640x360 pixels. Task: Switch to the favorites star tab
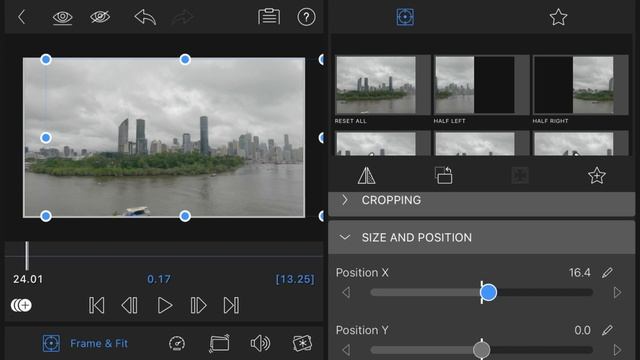coord(558,17)
